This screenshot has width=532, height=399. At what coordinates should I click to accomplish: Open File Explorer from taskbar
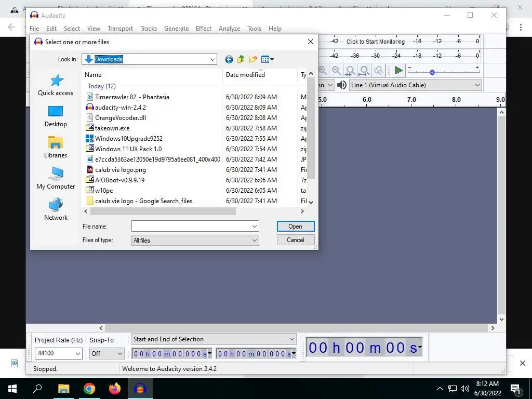pyautogui.click(x=63, y=389)
